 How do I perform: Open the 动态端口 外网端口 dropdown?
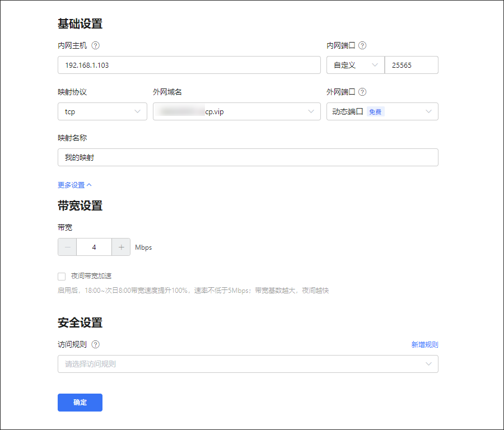pos(382,111)
